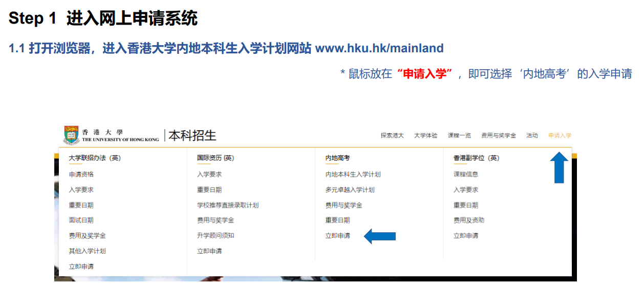This screenshot has height=304, width=644.
Task: Open 费用及资助 in the 香港副学位 column
Action: (x=469, y=220)
